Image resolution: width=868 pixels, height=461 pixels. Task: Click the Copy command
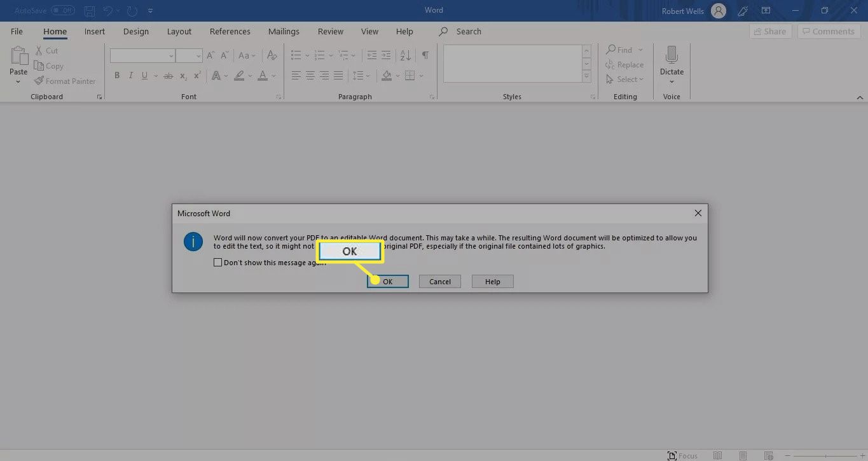49,65
